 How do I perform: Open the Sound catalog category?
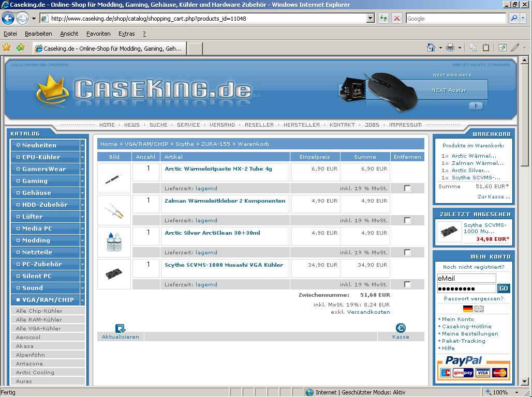[x=45, y=288]
